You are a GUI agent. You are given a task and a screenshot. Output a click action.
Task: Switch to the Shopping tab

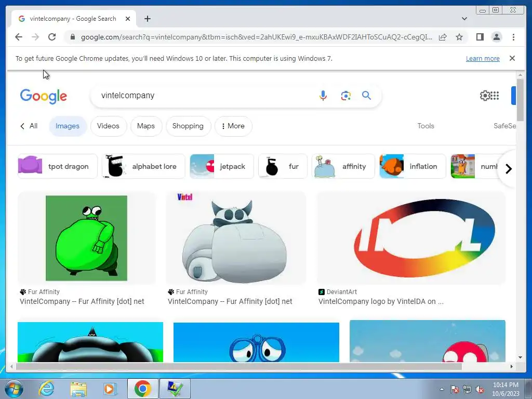pyautogui.click(x=188, y=126)
